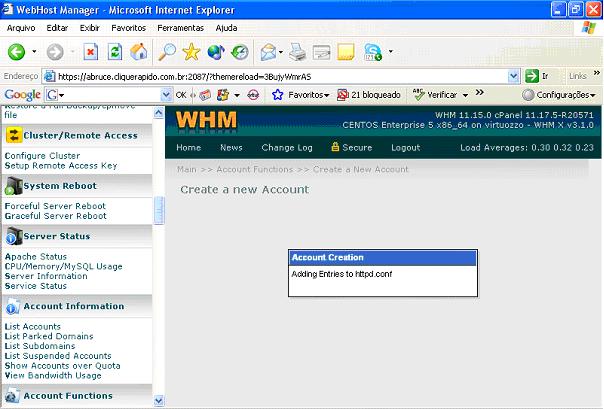Click the yellow note Discuss icon
This screenshot has width=604, height=409.
tap(346, 52)
